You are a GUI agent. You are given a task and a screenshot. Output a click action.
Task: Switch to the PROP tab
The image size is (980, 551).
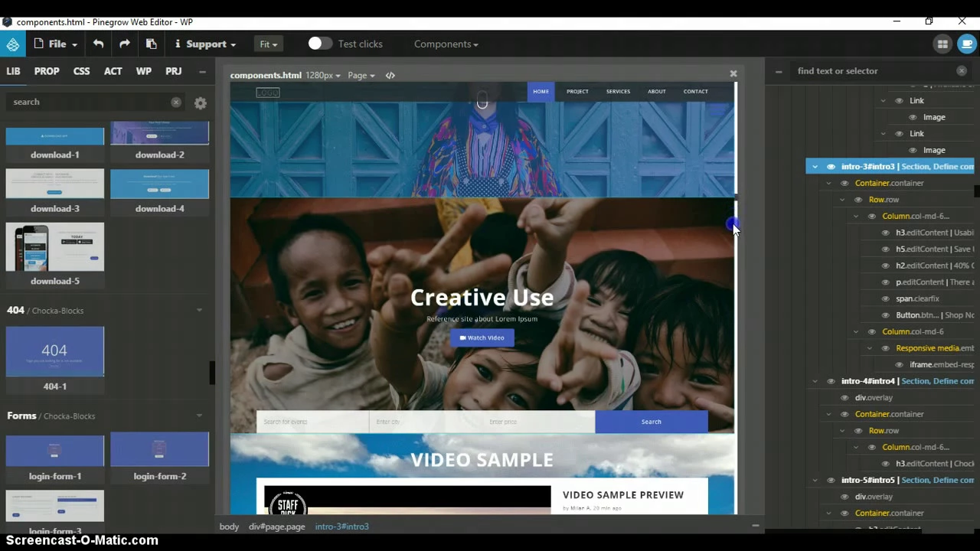click(47, 71)
